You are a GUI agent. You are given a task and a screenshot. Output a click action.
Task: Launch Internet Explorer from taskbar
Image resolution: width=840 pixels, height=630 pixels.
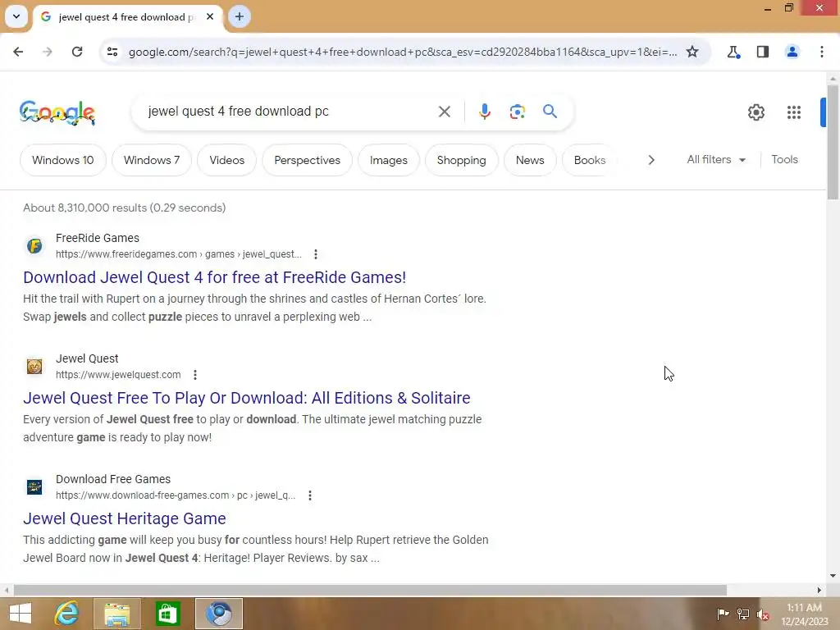coord(67,614)
